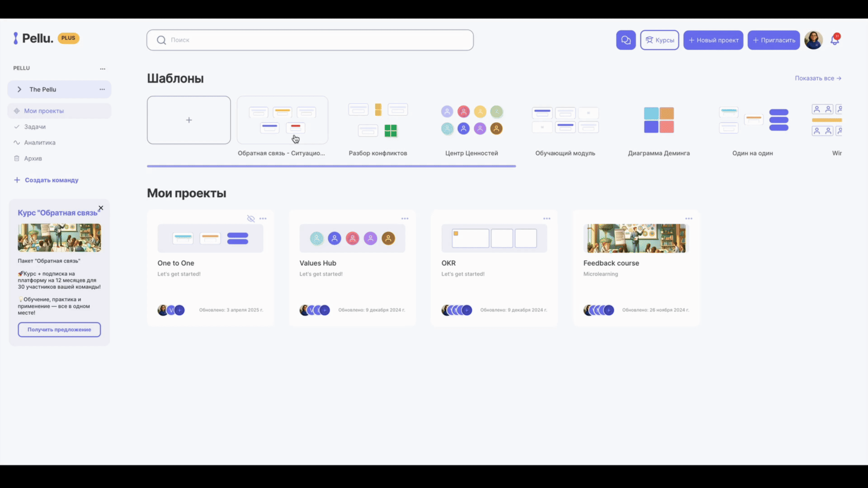Click the search magnifier icon

point(161,40)
